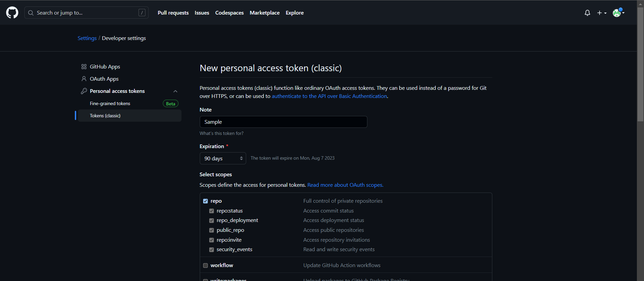Click 'Read and write security events' description

click(x=339, y=249)
